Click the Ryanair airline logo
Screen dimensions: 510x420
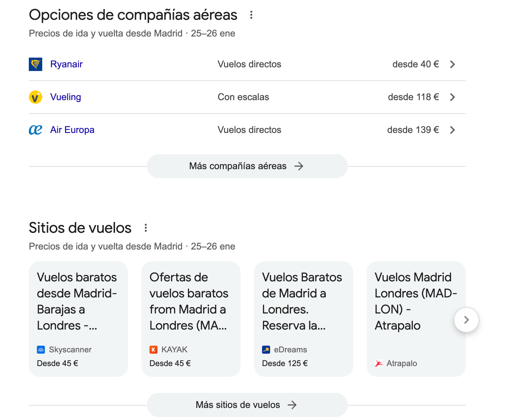coord(36,64)
